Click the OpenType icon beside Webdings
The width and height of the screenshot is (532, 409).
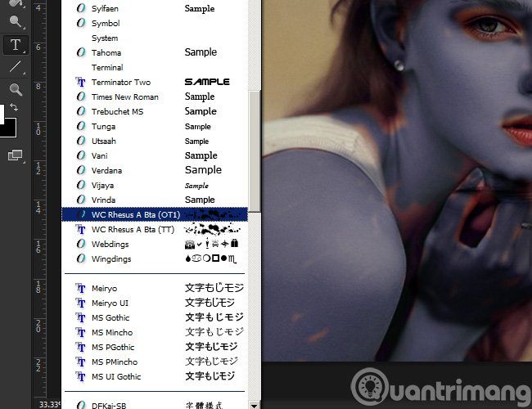pos(81,244)
